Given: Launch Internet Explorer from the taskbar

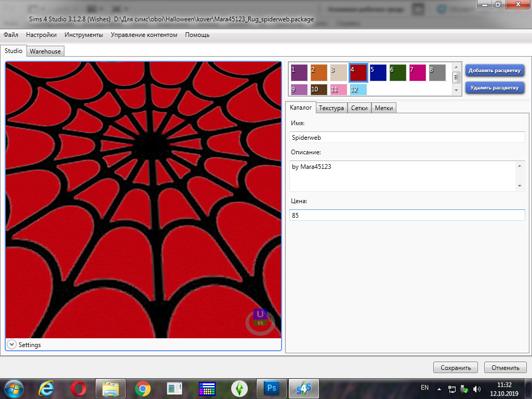Looking at the screenshot, I should click(46, 389).
